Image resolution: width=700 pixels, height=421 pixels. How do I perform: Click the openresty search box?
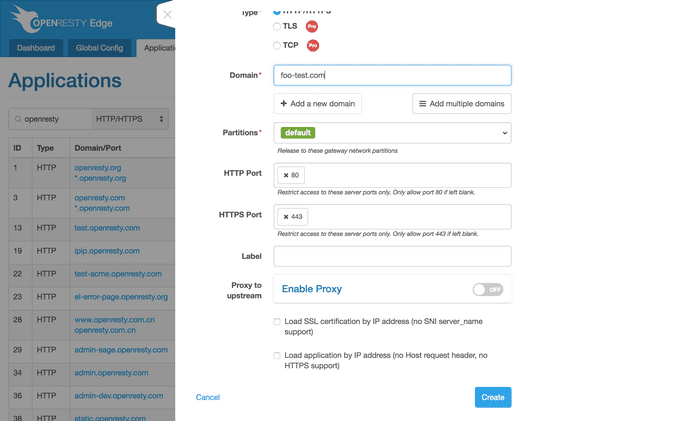click(50, 119)
